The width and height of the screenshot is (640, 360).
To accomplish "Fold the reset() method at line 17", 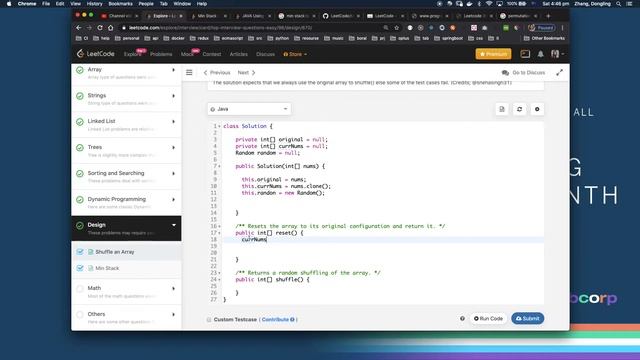I will (x=220, y=233).
